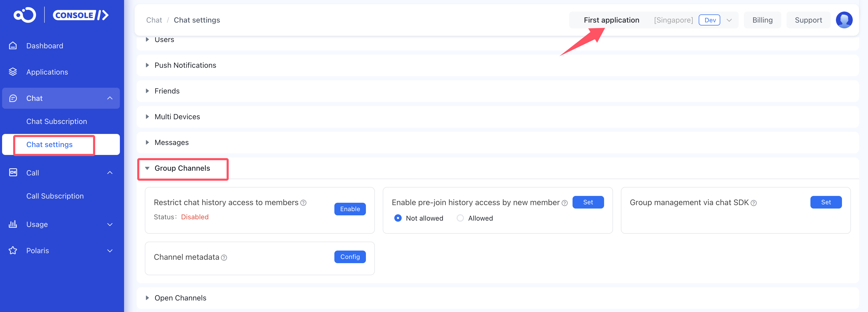Image resolution: width=868 pixels, height=312 pixels.
Task: Click the Dashboard home icon
Action: click(x=13, y=46)
